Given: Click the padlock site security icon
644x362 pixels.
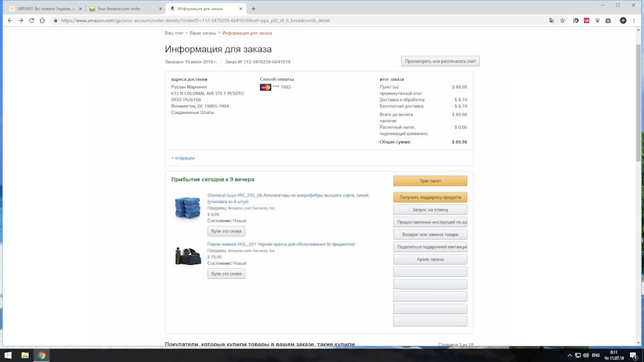Looking at the screenshot, I should [x=56, y=21].
